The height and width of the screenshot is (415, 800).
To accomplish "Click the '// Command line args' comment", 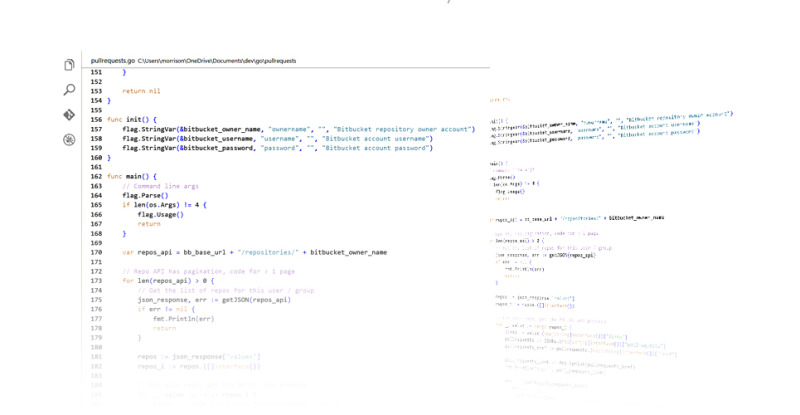I will 160,186.
